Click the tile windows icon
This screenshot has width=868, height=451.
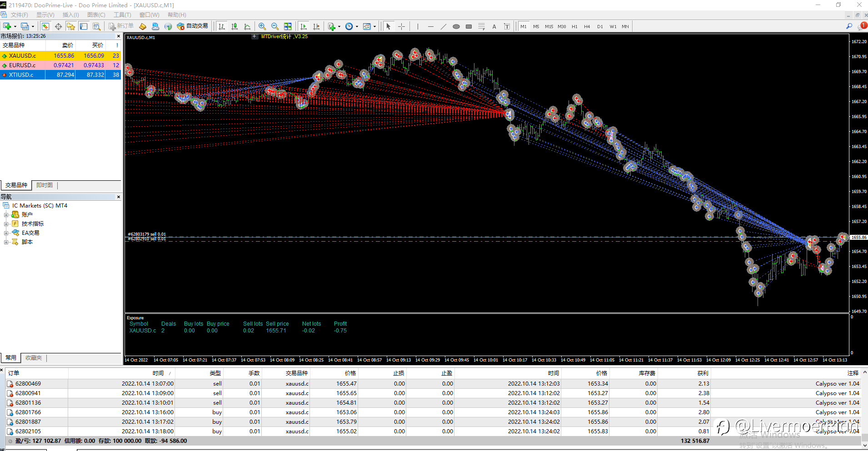click(288, 26)
